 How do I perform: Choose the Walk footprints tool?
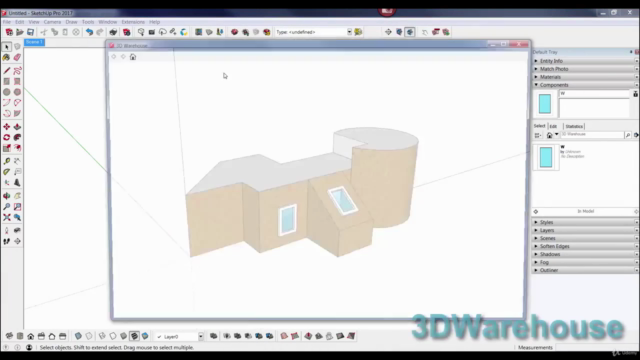7,241
